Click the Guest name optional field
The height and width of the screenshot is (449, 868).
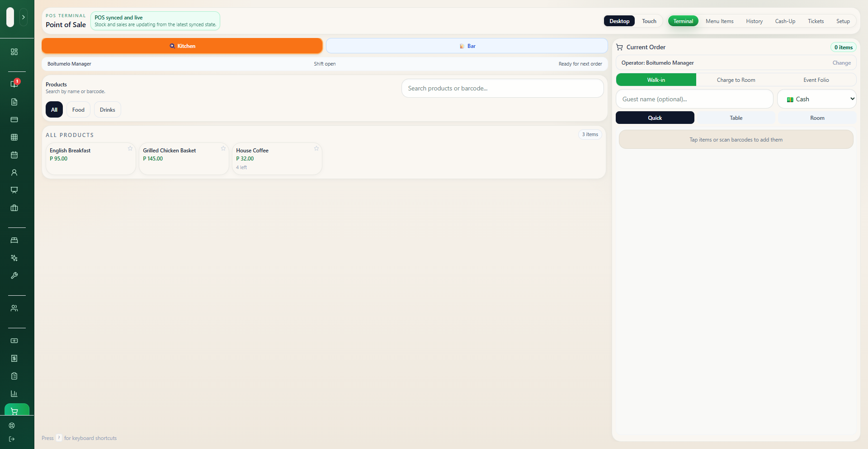coord(694,99)
